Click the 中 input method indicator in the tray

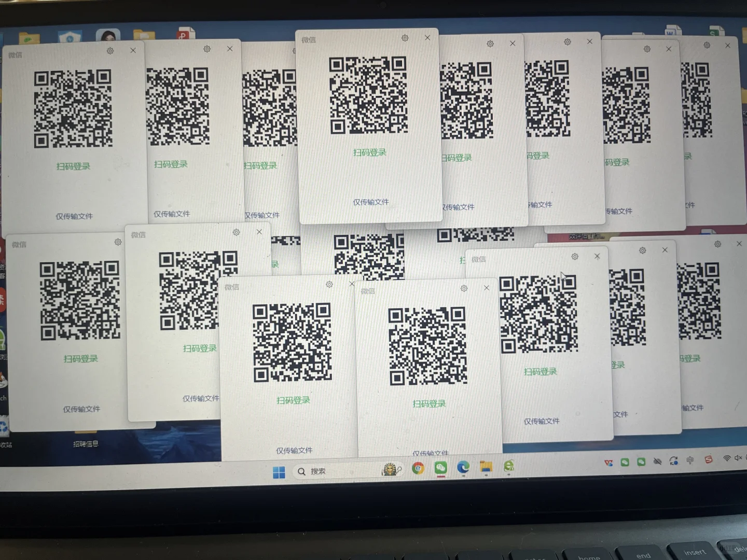690,460
